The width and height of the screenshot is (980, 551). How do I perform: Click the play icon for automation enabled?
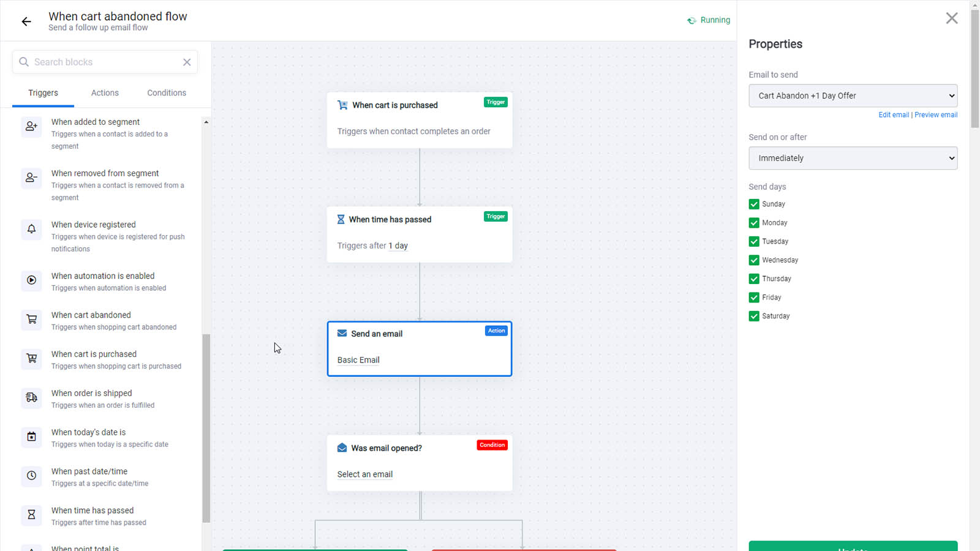(31, 280)
